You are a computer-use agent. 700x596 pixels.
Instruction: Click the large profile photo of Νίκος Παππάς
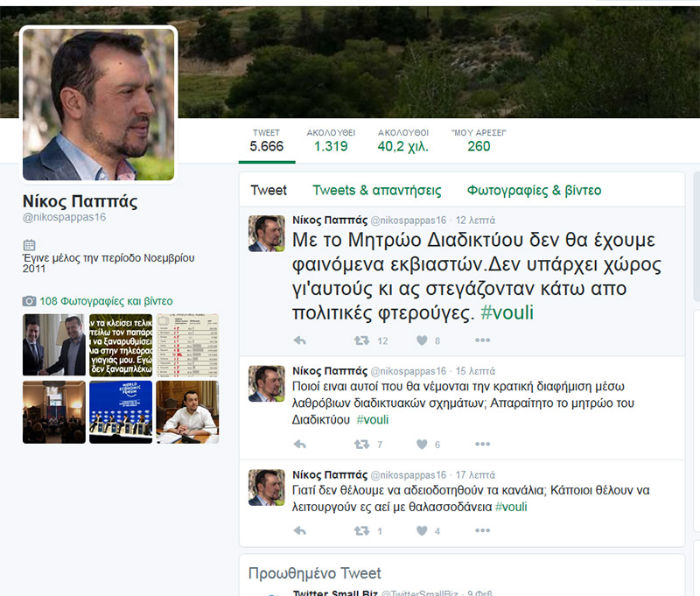pos(98,104)
